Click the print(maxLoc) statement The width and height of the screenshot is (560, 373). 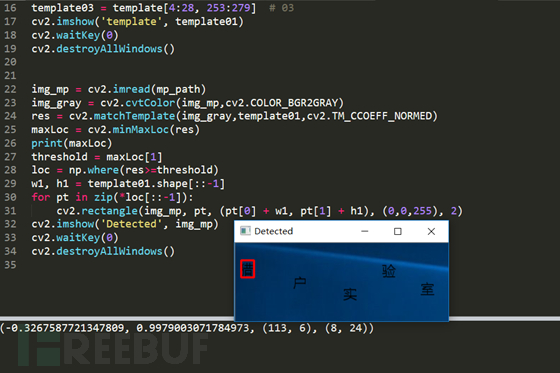(72, 143)
